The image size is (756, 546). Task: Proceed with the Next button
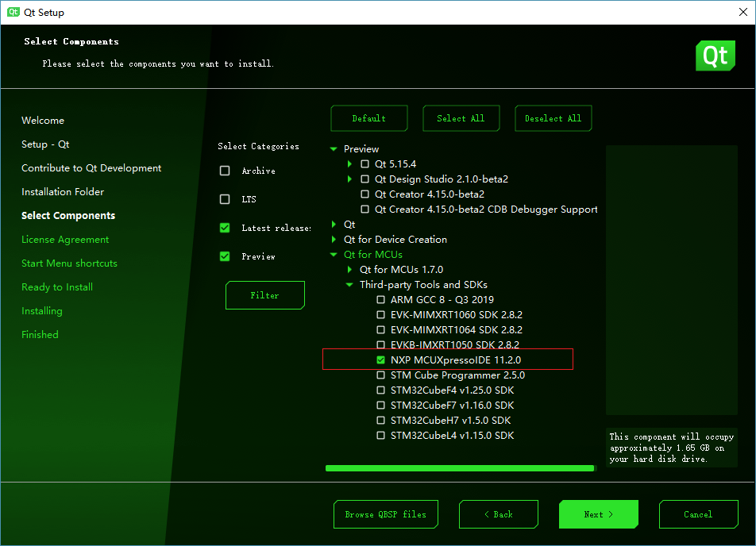598,514
